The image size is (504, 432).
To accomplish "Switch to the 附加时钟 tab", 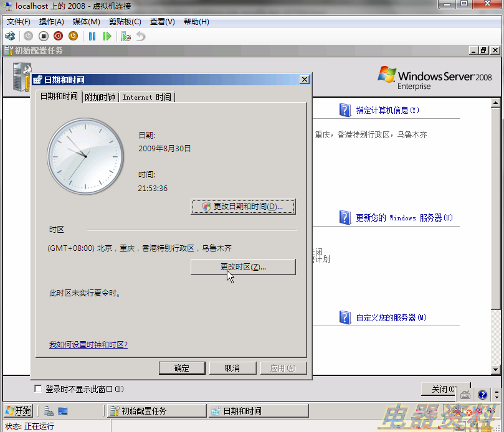I will tap(100, 97).
